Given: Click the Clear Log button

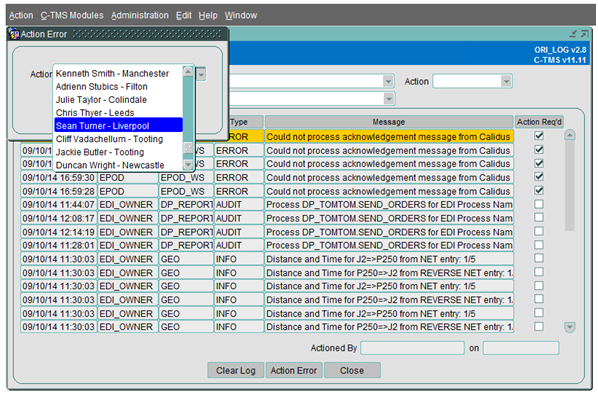Looking at the screenshot, I should 236,370.
